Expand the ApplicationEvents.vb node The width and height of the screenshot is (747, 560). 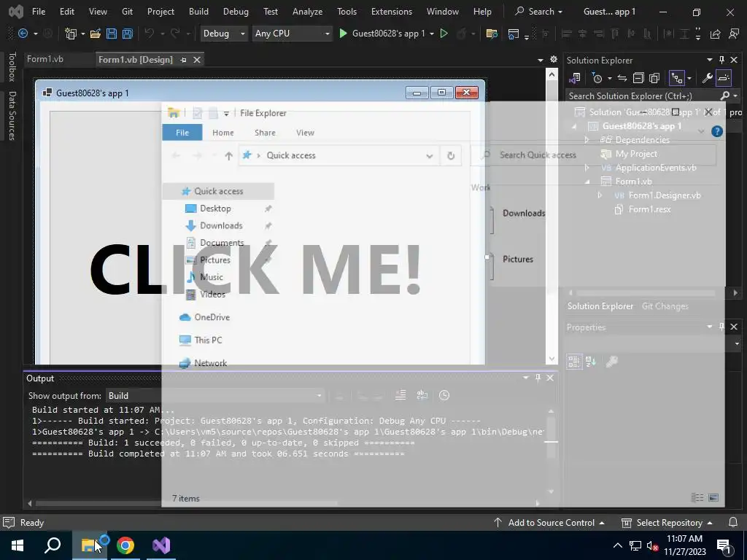[x=587, y=168]
